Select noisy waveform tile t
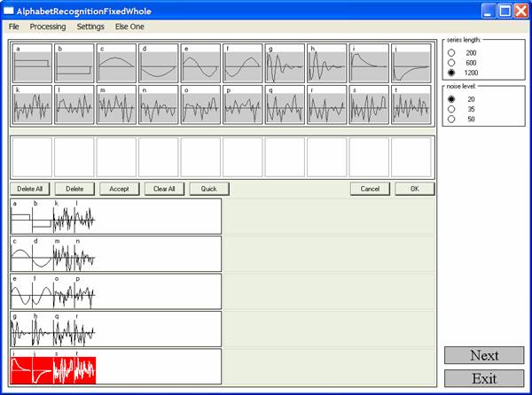Screen dimensions: 532x395 click(411, 105)
